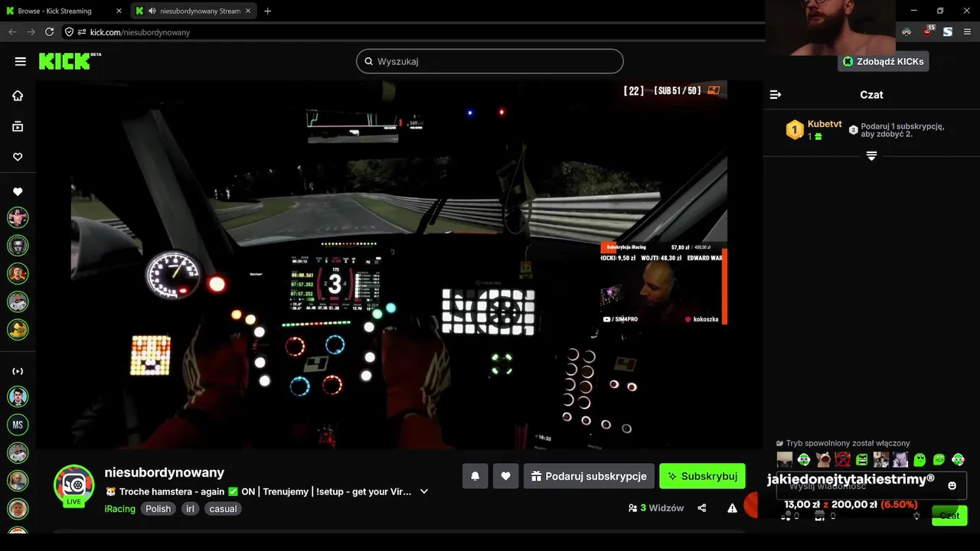Select the irl tag

point(190,509)
